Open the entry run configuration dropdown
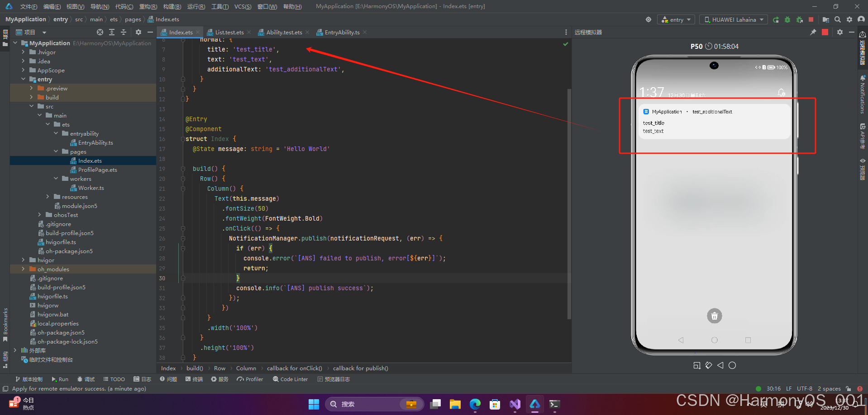 coord(676,19)
